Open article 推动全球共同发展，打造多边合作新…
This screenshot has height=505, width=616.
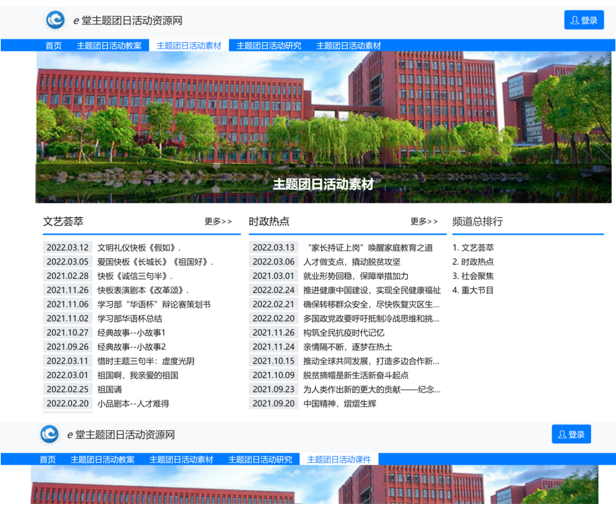pyautogui.click(x=371, y=361)
